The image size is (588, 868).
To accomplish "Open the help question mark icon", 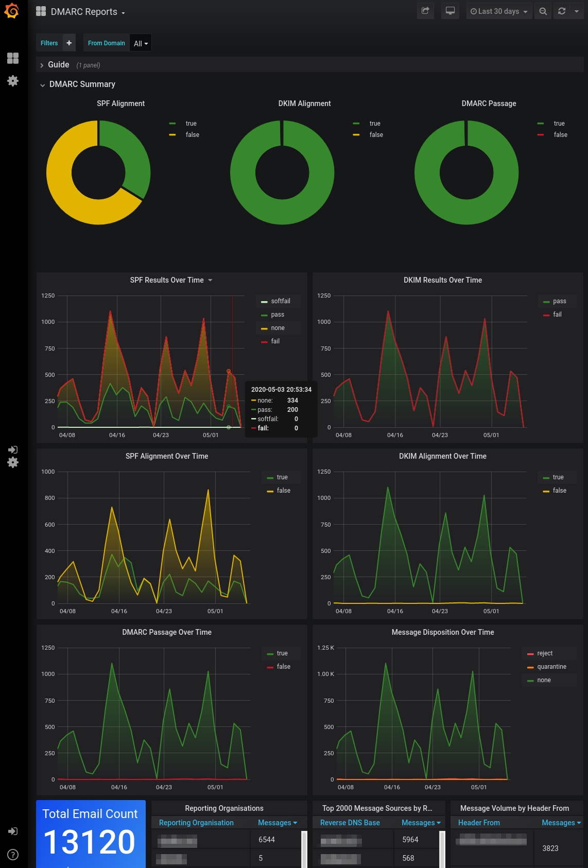I will click(x=13, y=855).
